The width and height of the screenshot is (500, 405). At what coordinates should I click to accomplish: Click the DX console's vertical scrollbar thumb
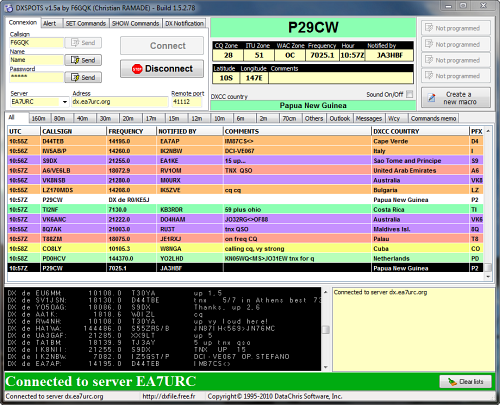(x=326, y=330)
